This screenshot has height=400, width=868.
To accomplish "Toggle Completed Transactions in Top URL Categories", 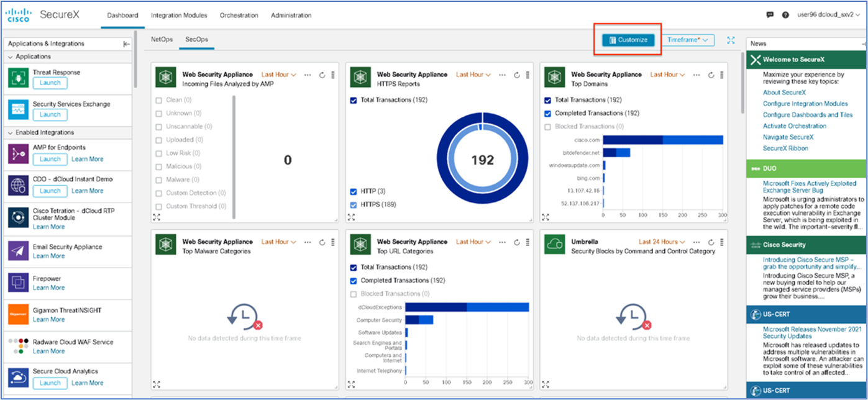I will (354, 281).
